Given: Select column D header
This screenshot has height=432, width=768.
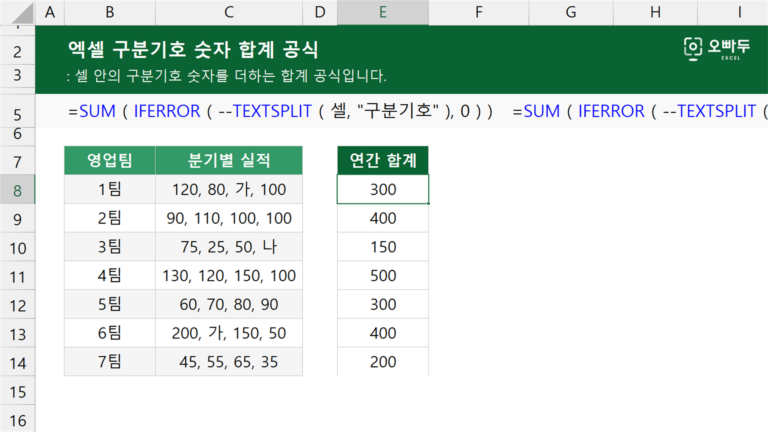Looking at the screenshot, I should point(320,12).
